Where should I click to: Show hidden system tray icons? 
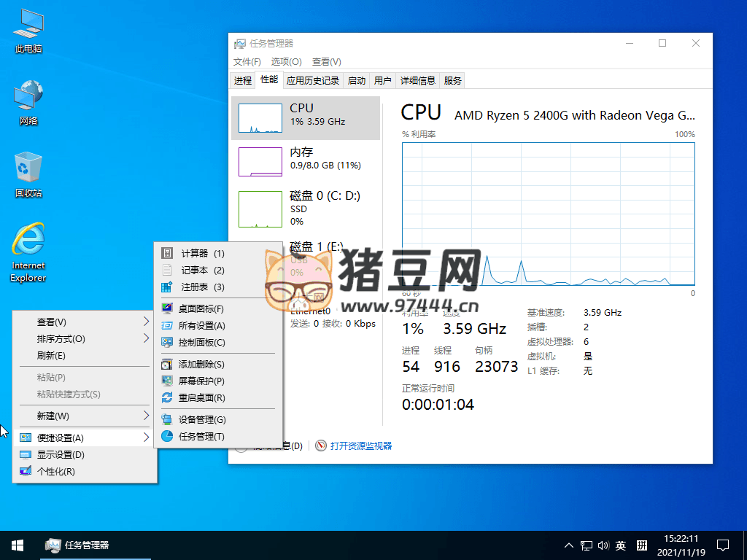click(569, 545)
